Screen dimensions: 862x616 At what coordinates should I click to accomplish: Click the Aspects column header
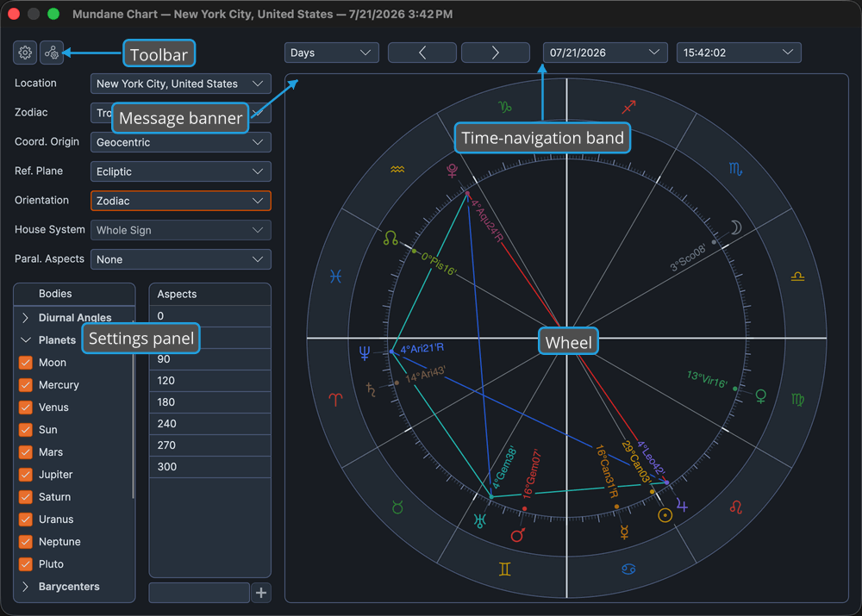[210, 294]
